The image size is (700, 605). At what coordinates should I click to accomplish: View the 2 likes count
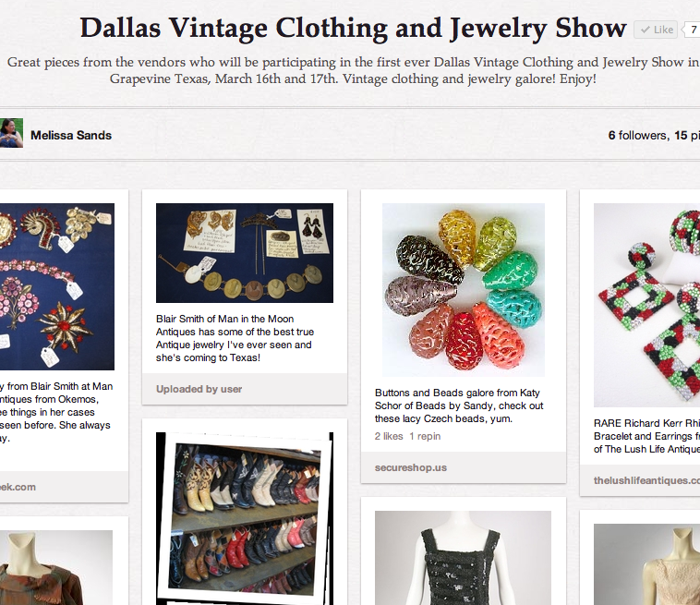[x=389, y=436]
